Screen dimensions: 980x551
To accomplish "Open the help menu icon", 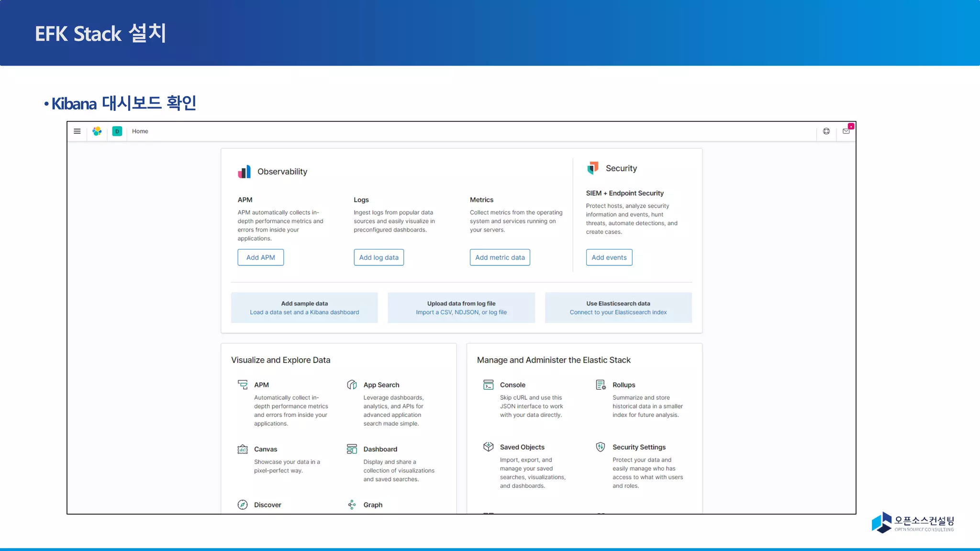I will pos(826,131).
